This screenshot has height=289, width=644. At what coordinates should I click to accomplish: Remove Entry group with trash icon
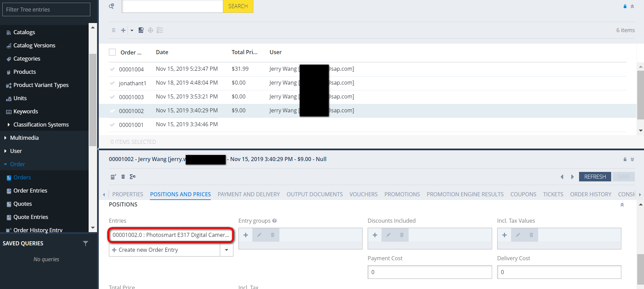pyautogui.click(x=273, y=235)
